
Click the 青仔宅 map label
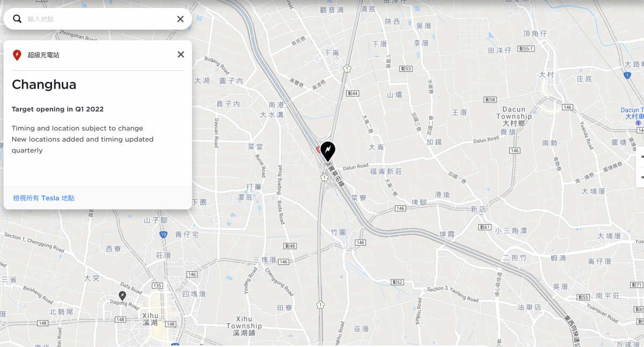tap(187, 234)
